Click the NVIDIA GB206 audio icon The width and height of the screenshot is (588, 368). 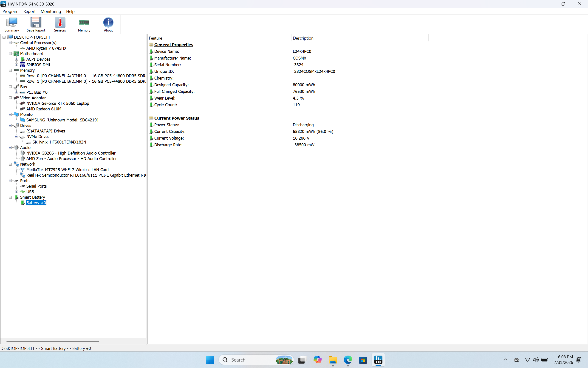click(23, 153)
